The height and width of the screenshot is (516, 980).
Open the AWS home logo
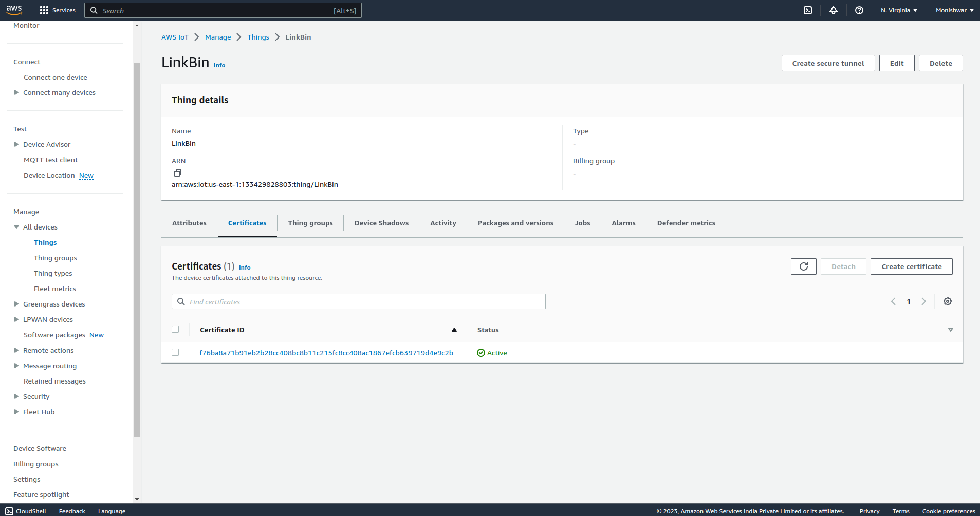pos(14,10)
